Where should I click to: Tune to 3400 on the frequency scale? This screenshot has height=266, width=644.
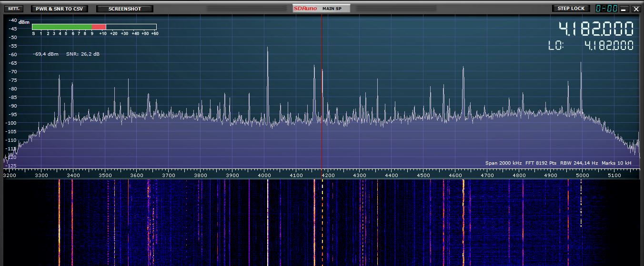(73, 176)
